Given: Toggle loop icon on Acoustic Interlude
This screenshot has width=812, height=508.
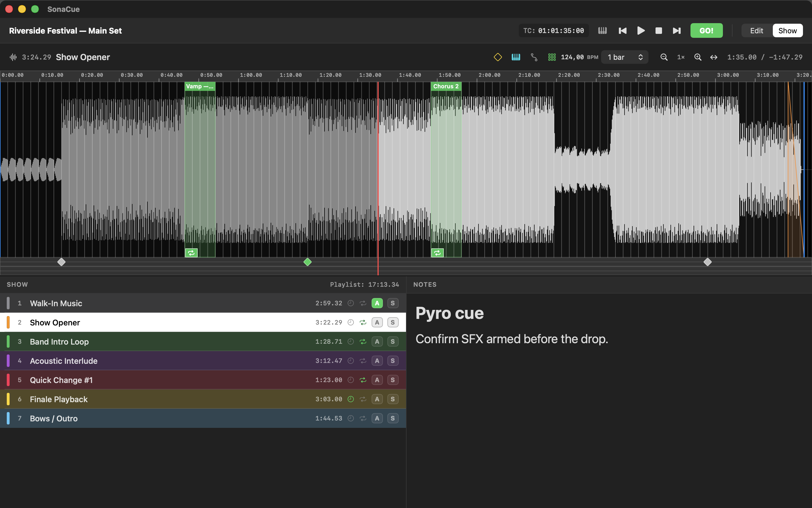Looking at the screenshot, I should tap(363, 360).
